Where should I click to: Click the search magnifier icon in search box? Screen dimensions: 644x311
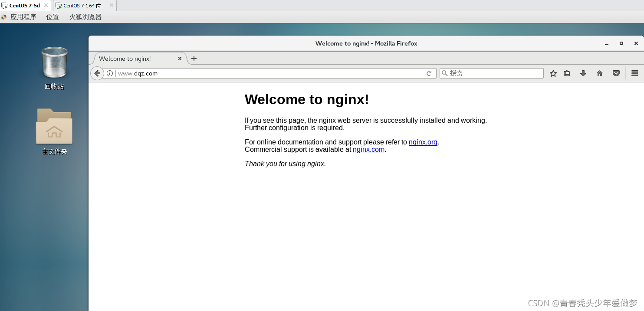tap(444, 73)
